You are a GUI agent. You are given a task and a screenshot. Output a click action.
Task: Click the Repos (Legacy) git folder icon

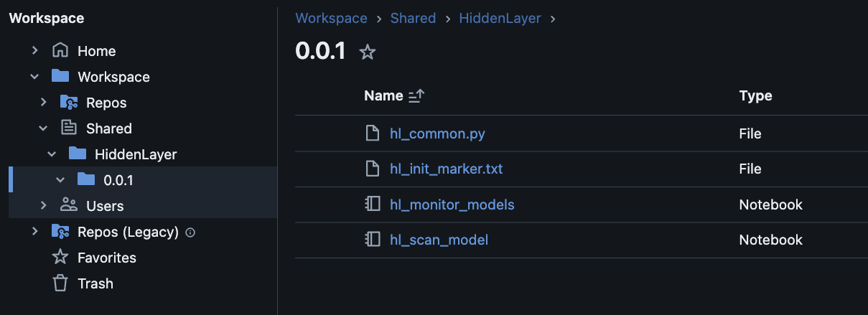tap(60, 231)
